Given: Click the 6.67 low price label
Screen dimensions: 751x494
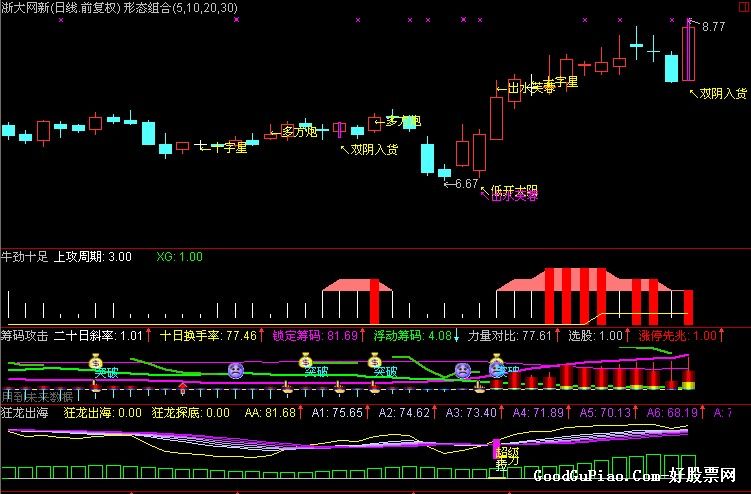Looking at the screenshot, I should tap(467, 184).
